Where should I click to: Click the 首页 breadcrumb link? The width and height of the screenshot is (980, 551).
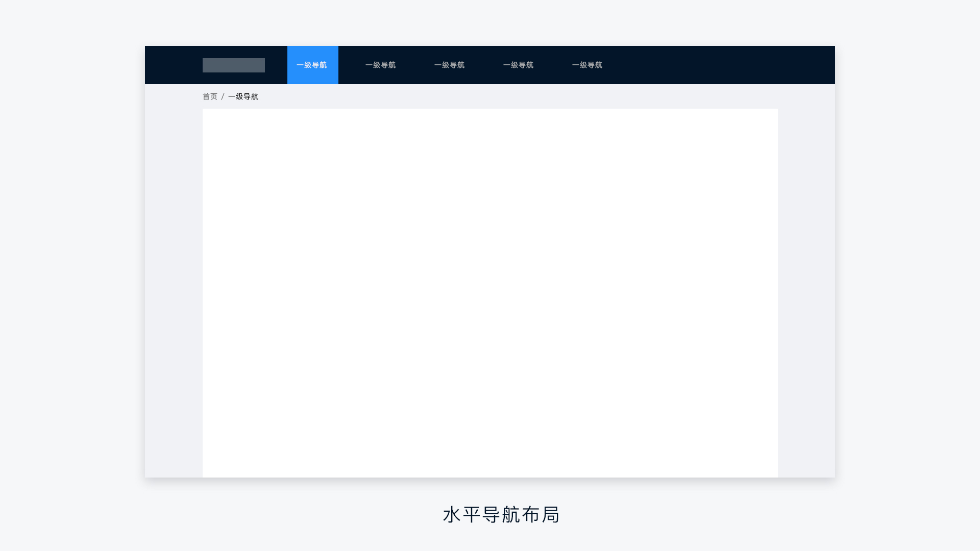tap(210, 96)
